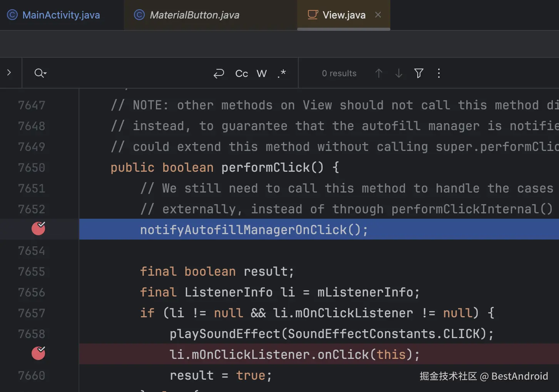559x392 pixels.
Task: Click 'final boolean result;' declaration
Action: coord(217,271)
